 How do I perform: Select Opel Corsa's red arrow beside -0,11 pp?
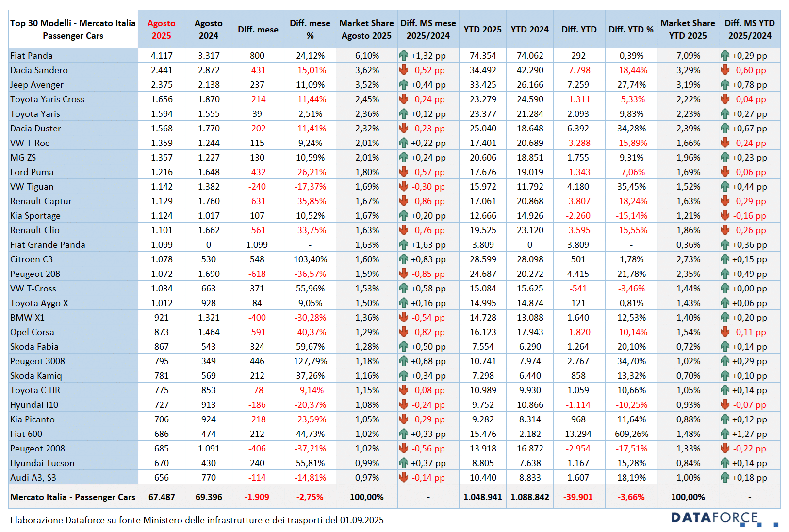(x=725, y=332)
